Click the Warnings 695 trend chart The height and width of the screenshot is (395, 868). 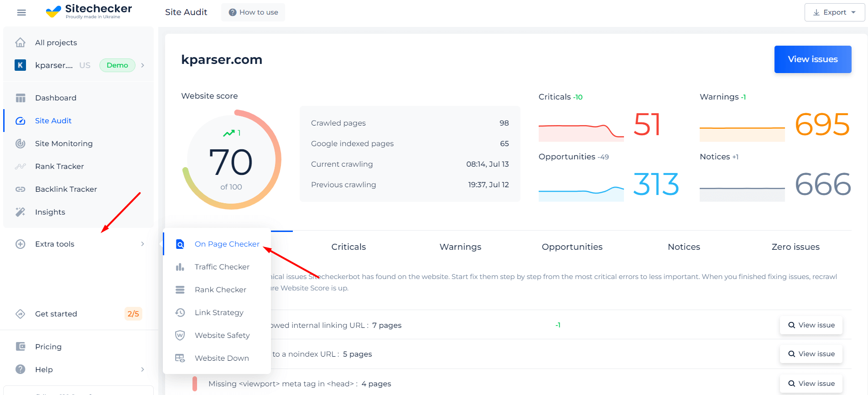742,134
